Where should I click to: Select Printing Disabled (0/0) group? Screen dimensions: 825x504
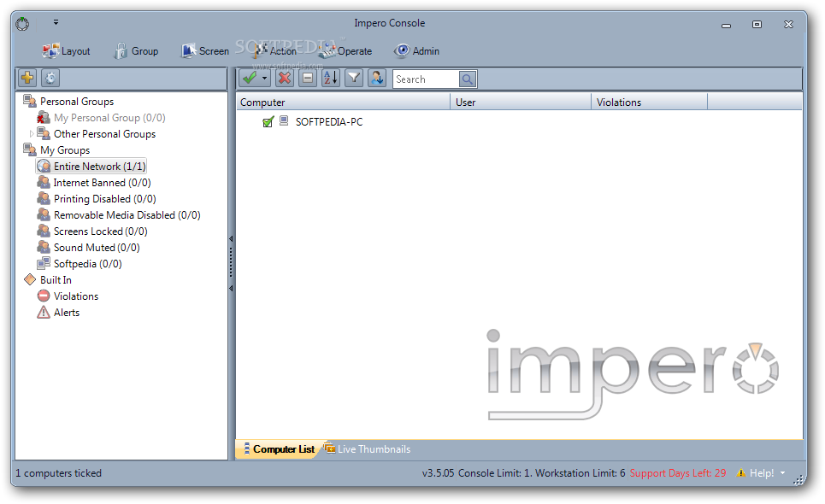pyautogui.click(x=104, y=199)
